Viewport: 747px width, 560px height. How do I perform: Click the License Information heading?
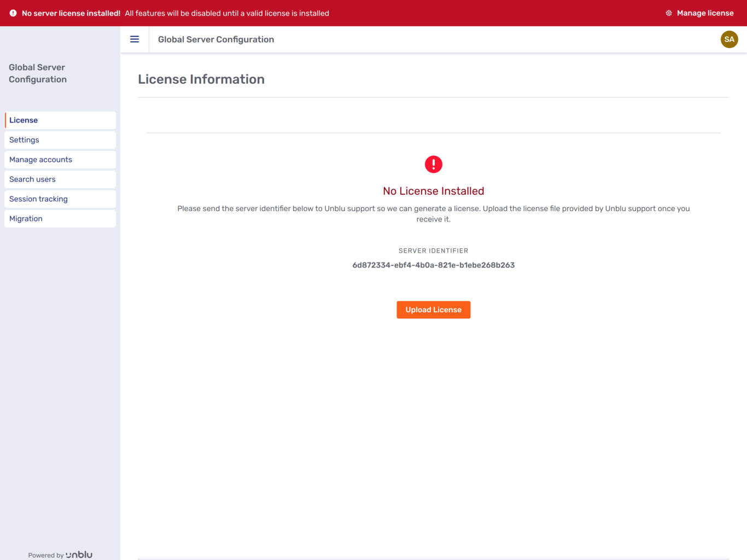tap(201, 79)
